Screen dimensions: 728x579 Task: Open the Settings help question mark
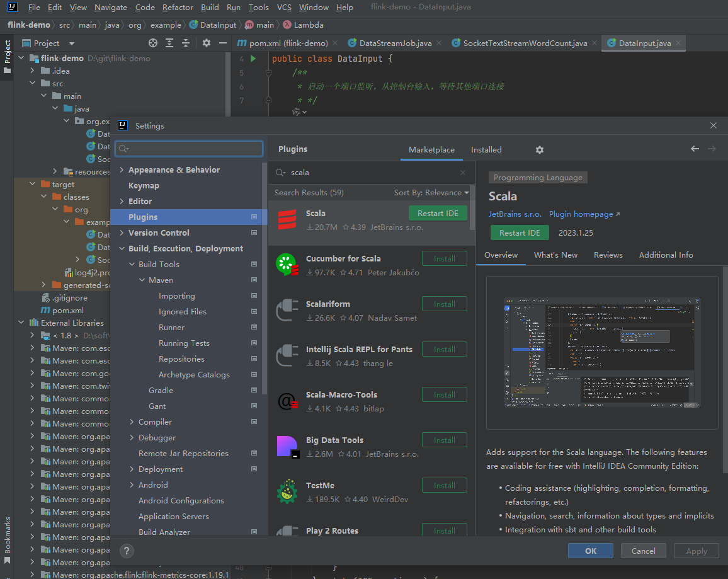(127, 551)
